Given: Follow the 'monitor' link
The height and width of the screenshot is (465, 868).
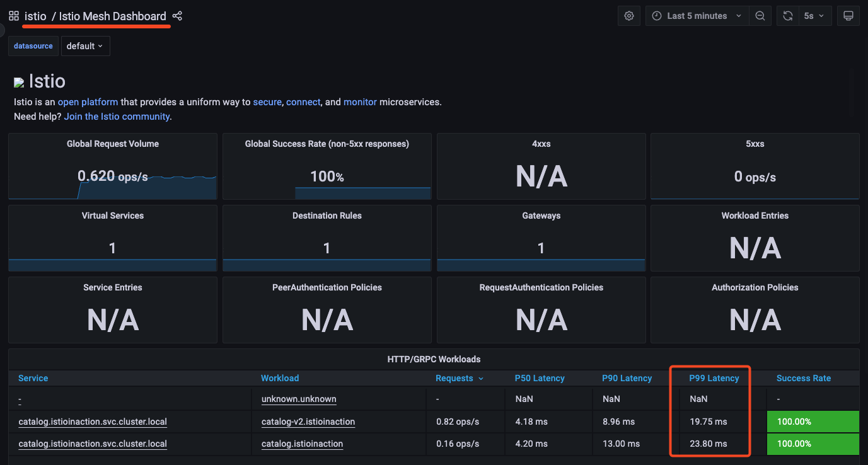Looking at the screenshot, I should pos(360,101).
